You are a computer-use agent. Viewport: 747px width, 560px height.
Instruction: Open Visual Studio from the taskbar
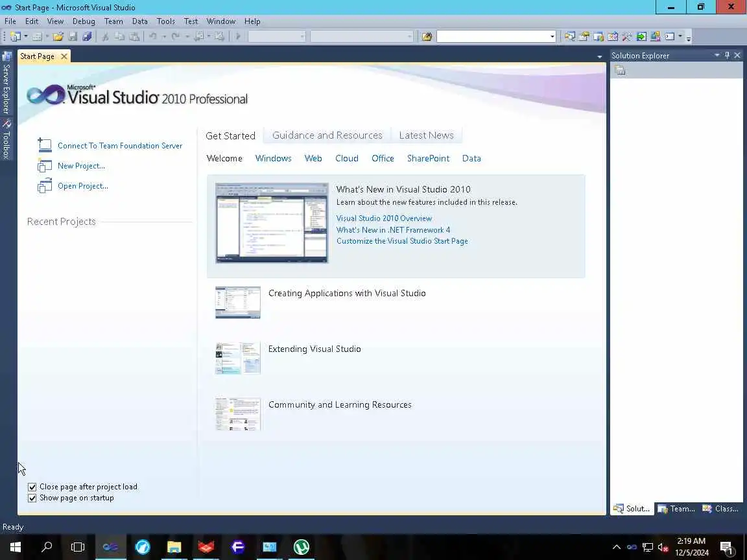point(110,546)
